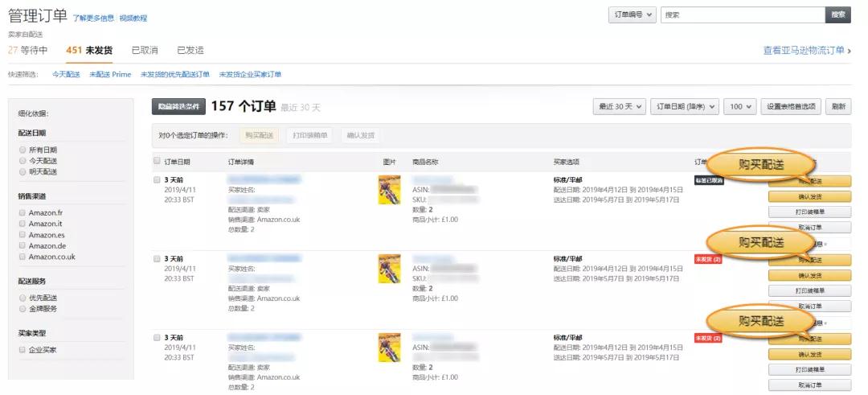Click the 搜索 search button
The height and width of the screenshot is (395, 868).
tap(838, 15)
